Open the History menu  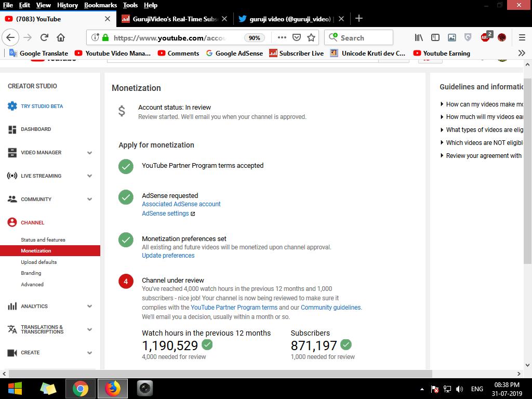(x=67, y=5)
